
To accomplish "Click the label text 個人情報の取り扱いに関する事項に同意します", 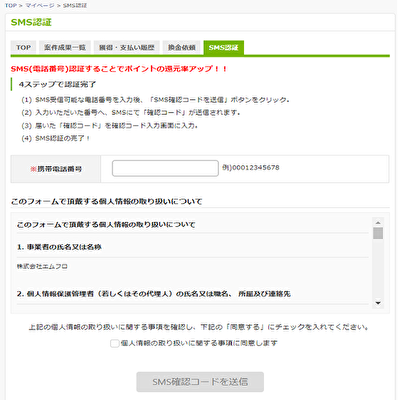I will (x=199, y=343).
